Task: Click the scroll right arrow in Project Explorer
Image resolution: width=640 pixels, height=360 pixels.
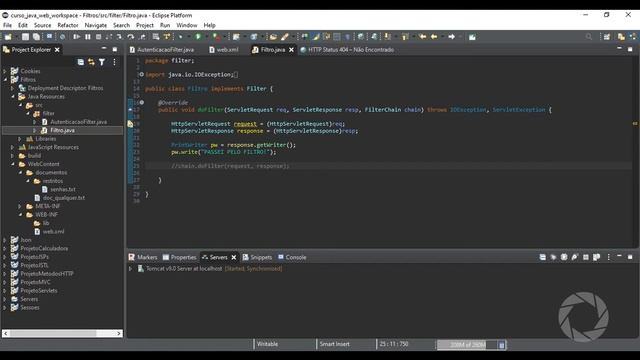Action: click(119, 333)
